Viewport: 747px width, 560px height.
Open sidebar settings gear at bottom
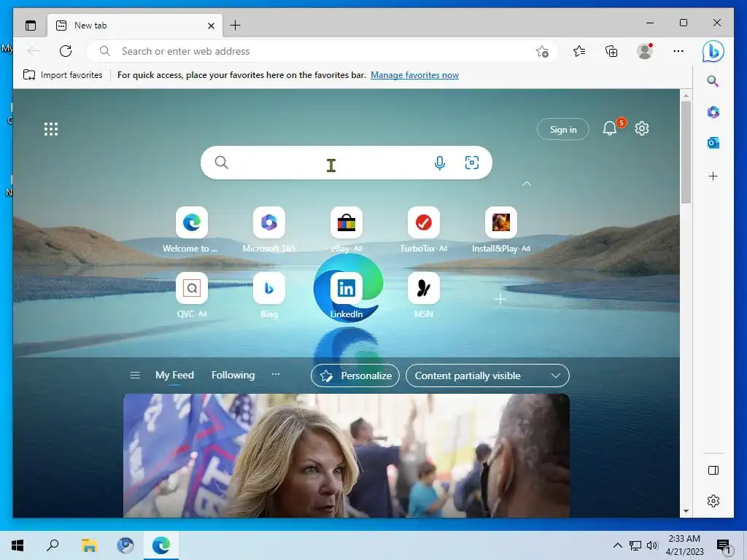point(713,501)
